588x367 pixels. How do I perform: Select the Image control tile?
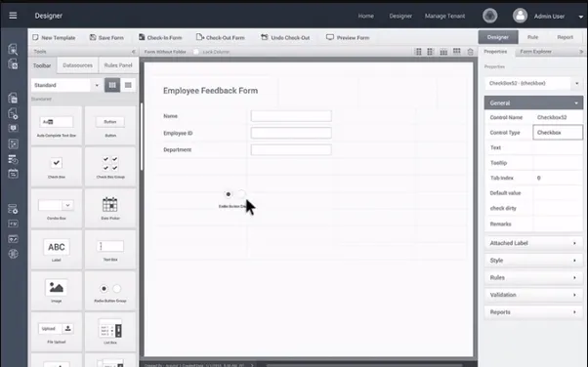coord(57,291)
